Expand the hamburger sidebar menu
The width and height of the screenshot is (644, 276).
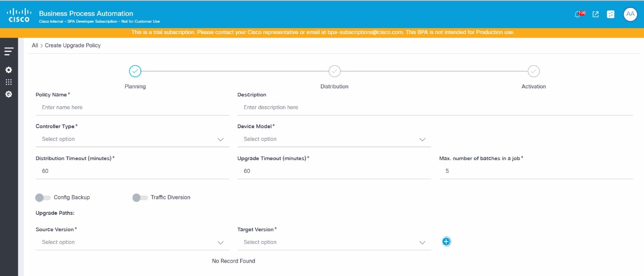tap(8, 51)
